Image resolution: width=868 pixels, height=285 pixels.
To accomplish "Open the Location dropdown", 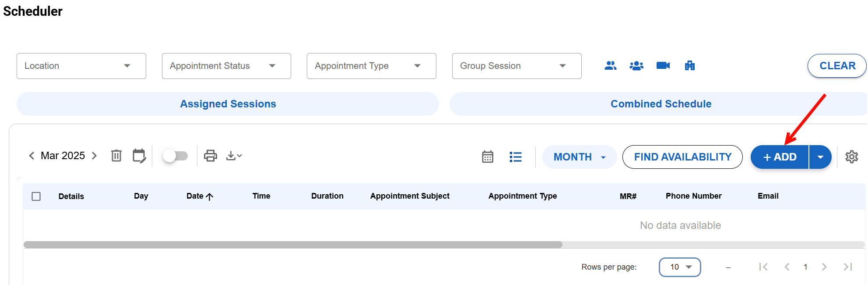I will [x=81, y=66].
